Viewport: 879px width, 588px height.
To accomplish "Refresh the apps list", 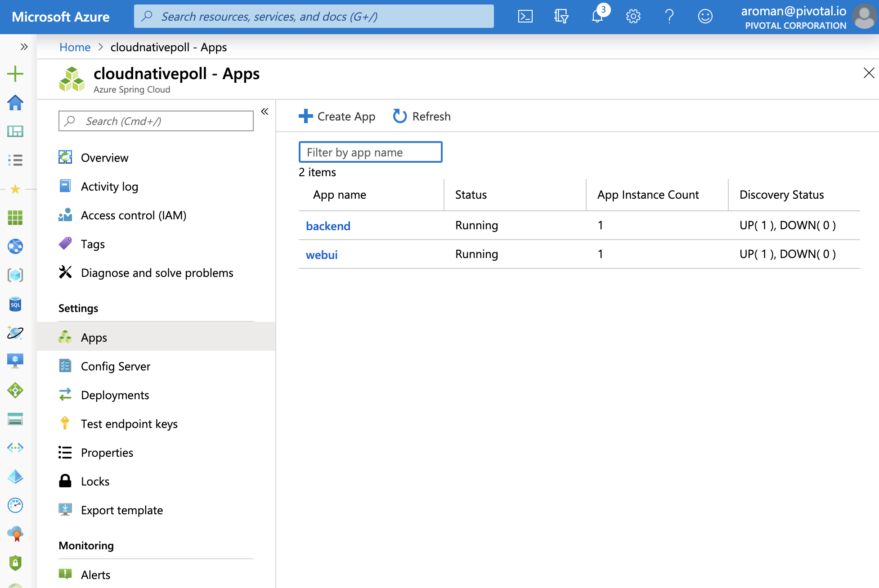I will [x=422, y=116].
